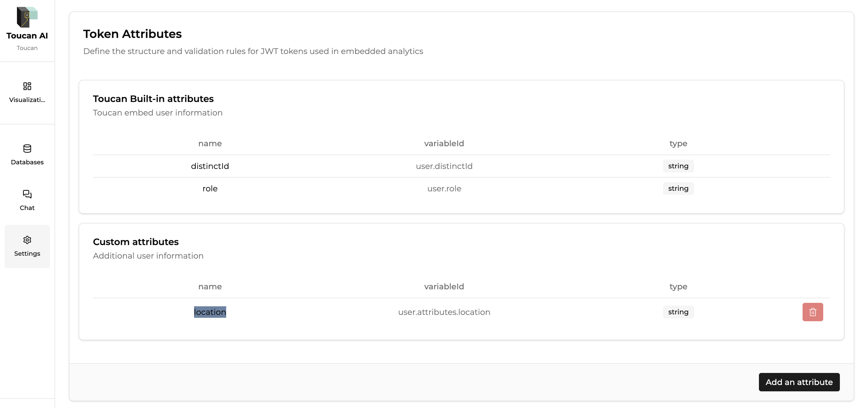Open the Settings gear icon
Screen dimensions: 868x408
tap(27, 240)
